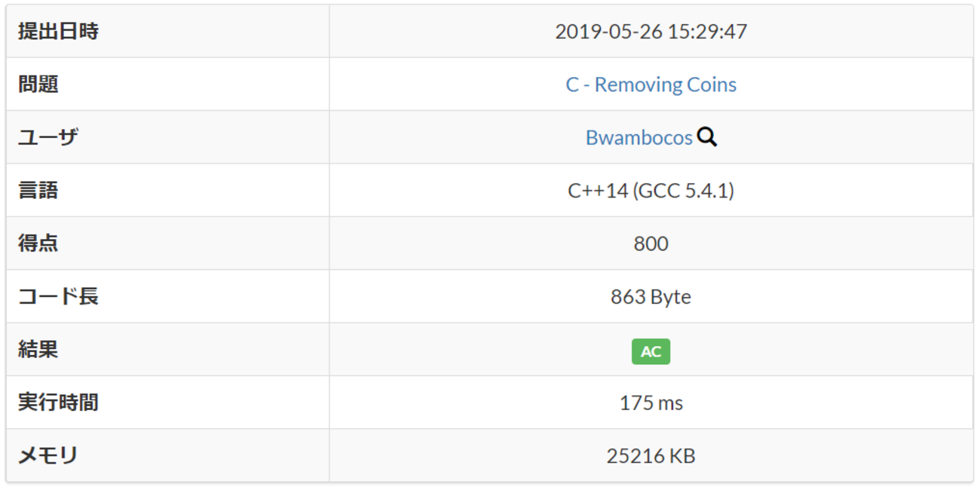Click the 問題 row header

coord(38,84)
